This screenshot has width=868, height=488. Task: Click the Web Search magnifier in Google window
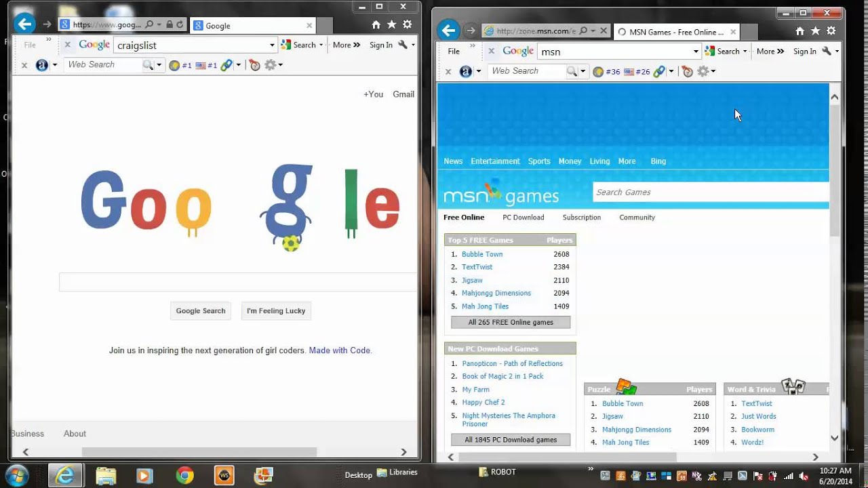coord(148,65)
